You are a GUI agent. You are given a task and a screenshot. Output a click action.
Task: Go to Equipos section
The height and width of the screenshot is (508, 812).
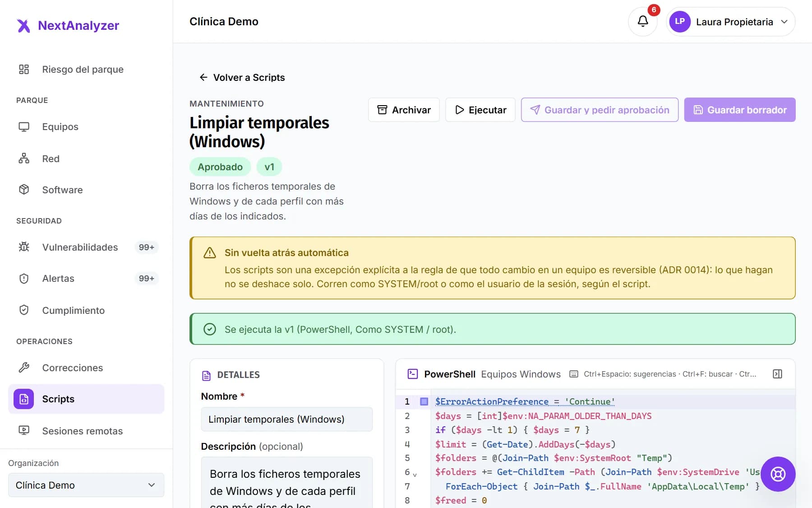[86, 126]
